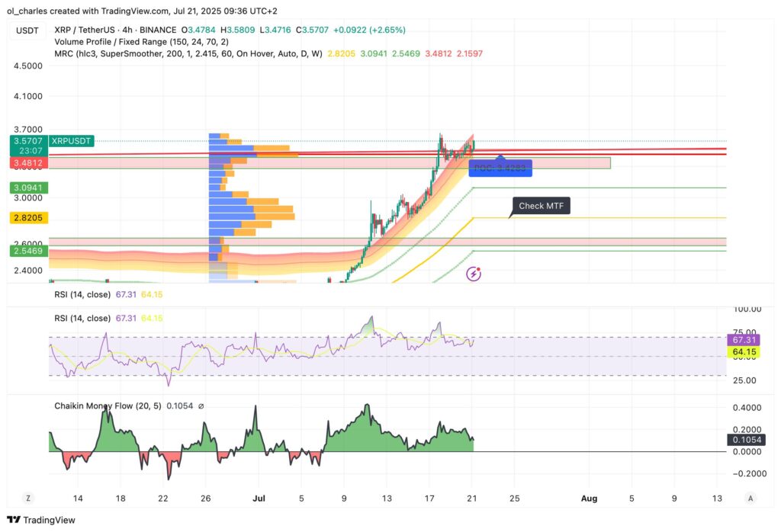Screen dimensions: 781x532
Task: Toggle the upper RSI (14, close) legend
Action: tap(81, 293)
